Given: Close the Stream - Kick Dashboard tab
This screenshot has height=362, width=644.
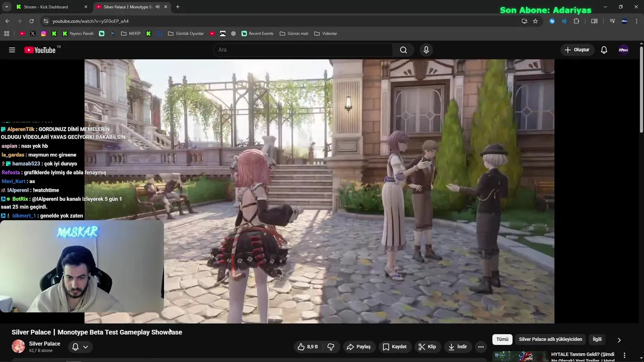Looking at the screenshot, I should (86, 7).
